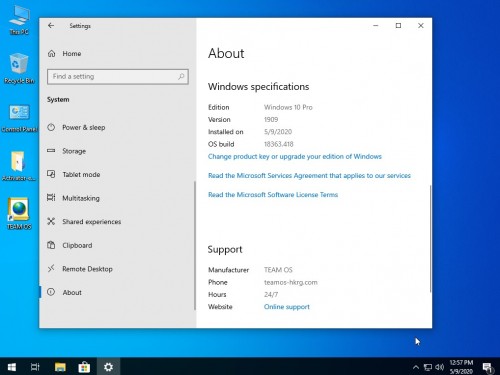Open the Online support link
The width and height of the screenshot is (500, 375).
click(287, 307)
